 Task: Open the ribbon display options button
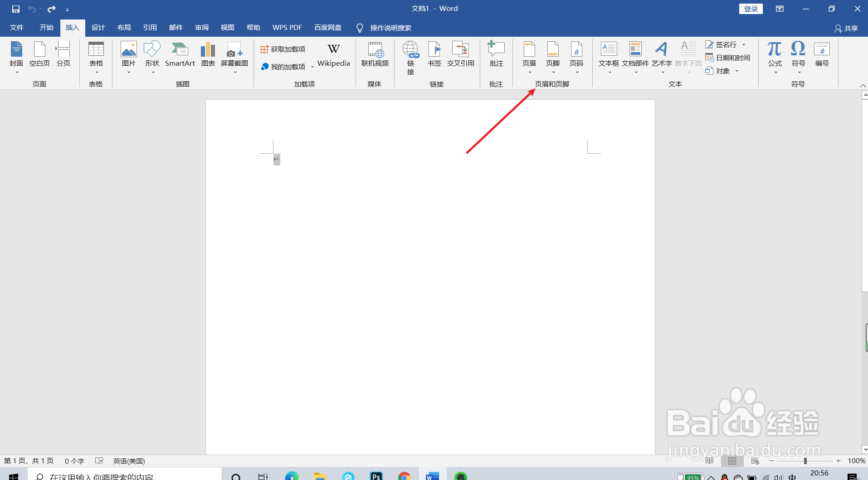pyautogui.click(x=780, y=9)
